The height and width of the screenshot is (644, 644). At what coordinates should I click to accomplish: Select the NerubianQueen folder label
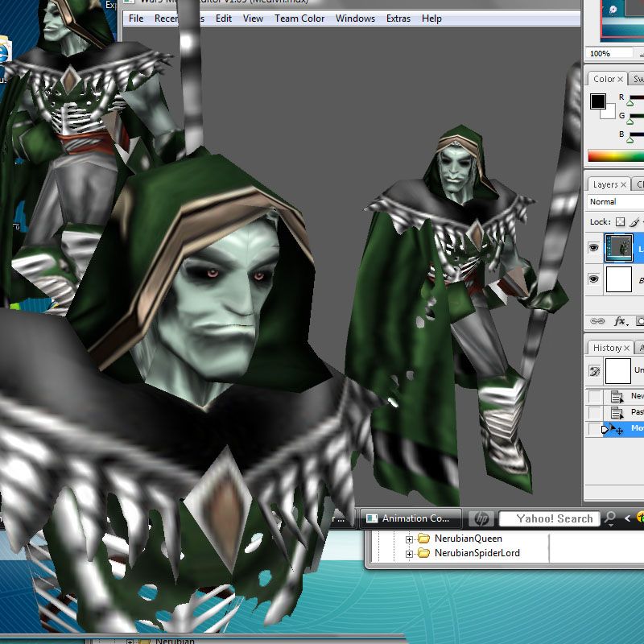(x=469, y=539)
